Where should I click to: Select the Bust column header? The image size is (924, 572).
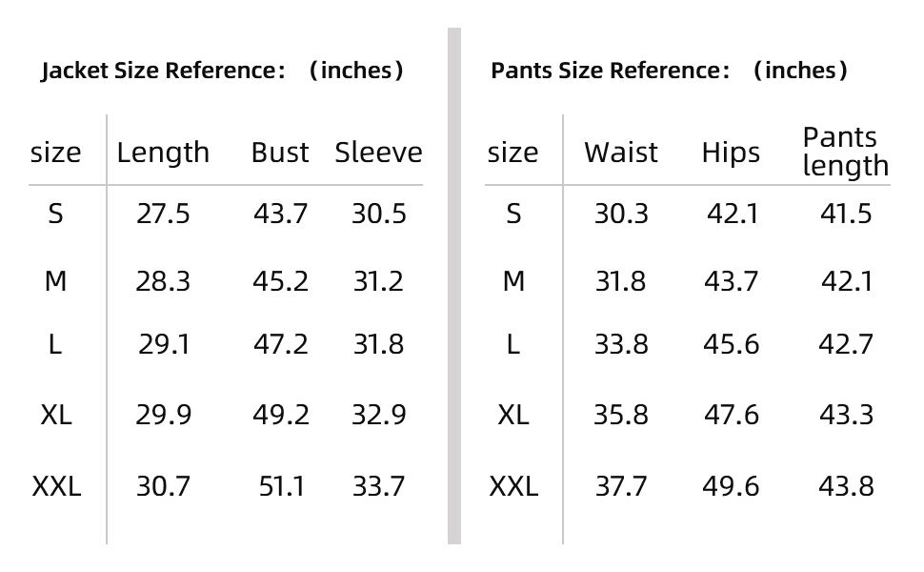pos(280,153)
